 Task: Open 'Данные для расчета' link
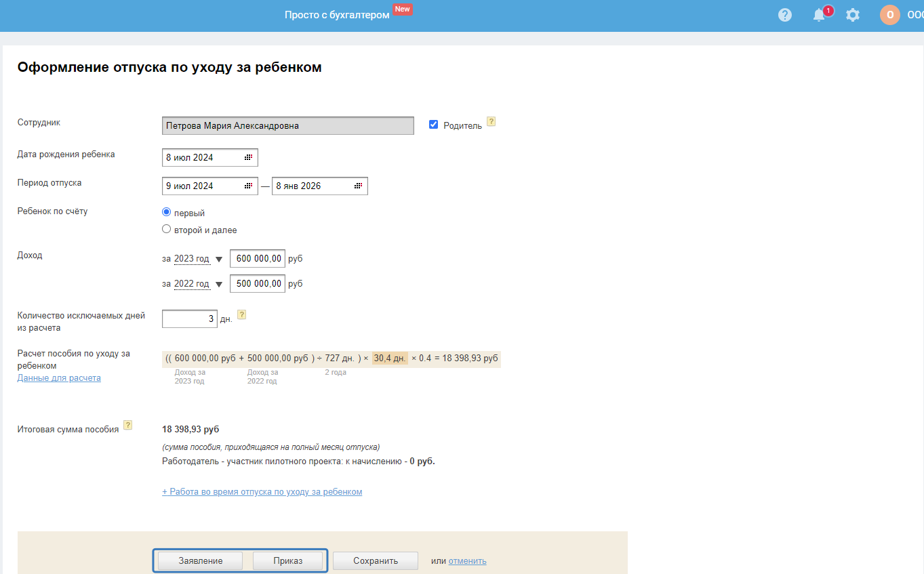(59, 378)
